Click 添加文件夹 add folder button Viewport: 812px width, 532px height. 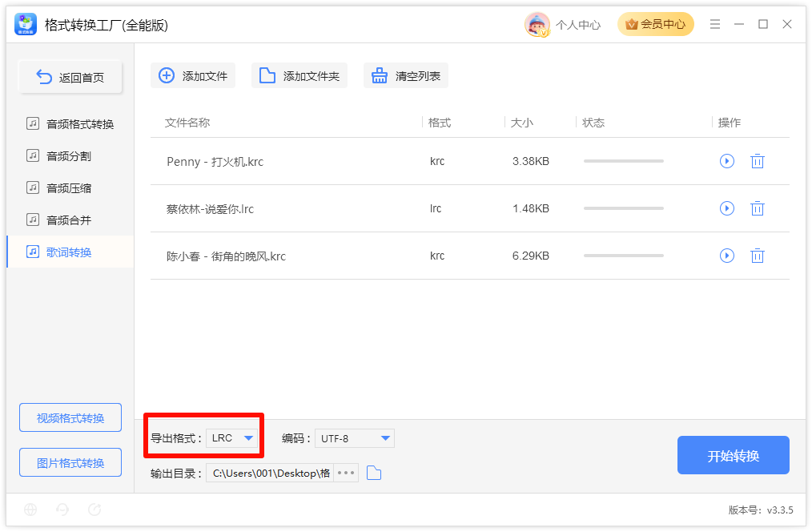click(299, 75)
